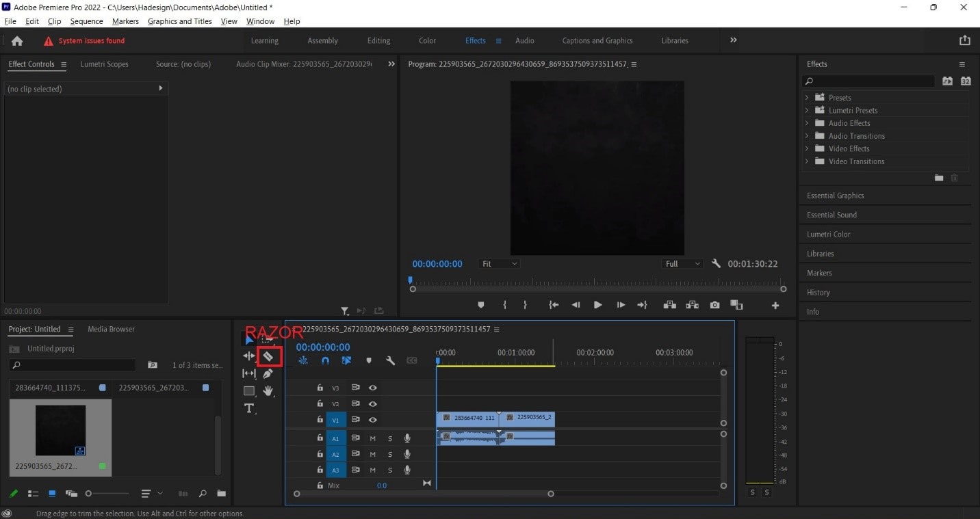Open the Graphics and Titles menu
This screenshot has height=519, width=980.
pyautogui.click(x=180, y=21)
